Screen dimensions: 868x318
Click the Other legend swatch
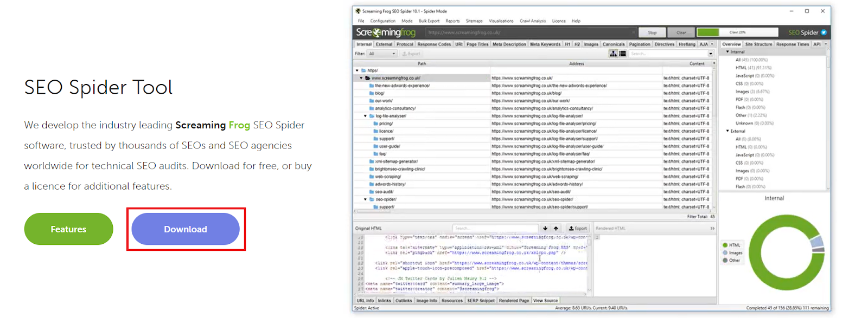coord(725,261)
